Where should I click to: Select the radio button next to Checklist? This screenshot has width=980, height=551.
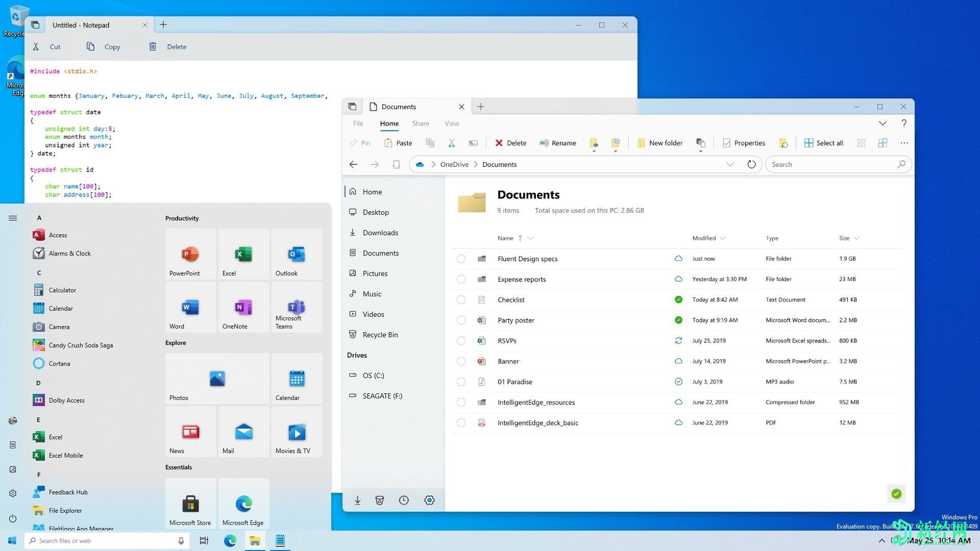[x=461, y=299]
